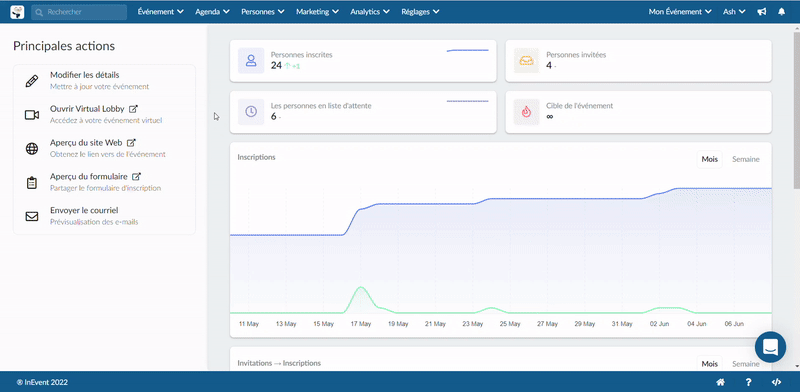Image resolution: width=800 pixels, height=392 pixels.
Task: Click the envelope icon for Envoyer le courriel
Action: point(32,216)
